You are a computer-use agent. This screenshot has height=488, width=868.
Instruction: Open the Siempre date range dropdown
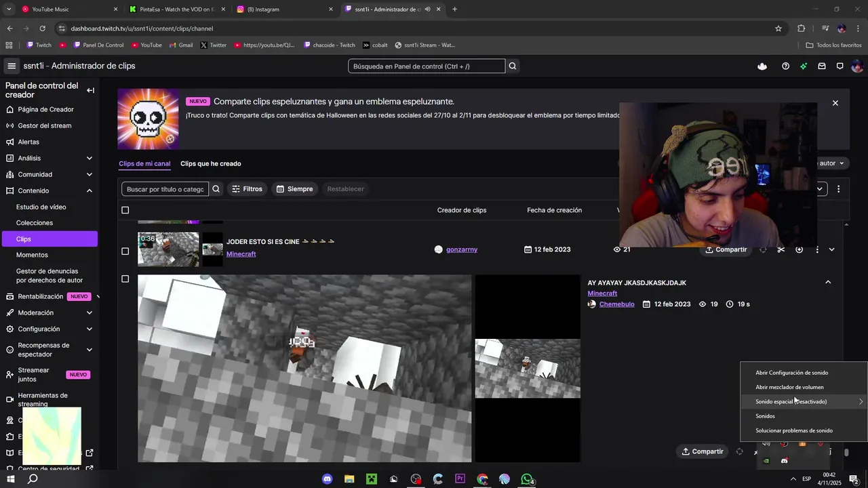tap(294, 189)
